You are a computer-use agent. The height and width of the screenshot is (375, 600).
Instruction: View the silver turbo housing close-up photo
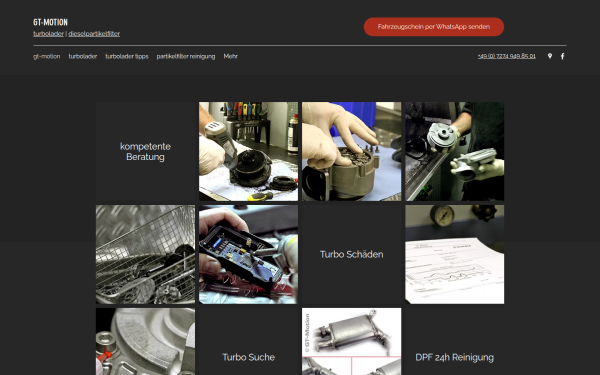click(x=145, y=342)
